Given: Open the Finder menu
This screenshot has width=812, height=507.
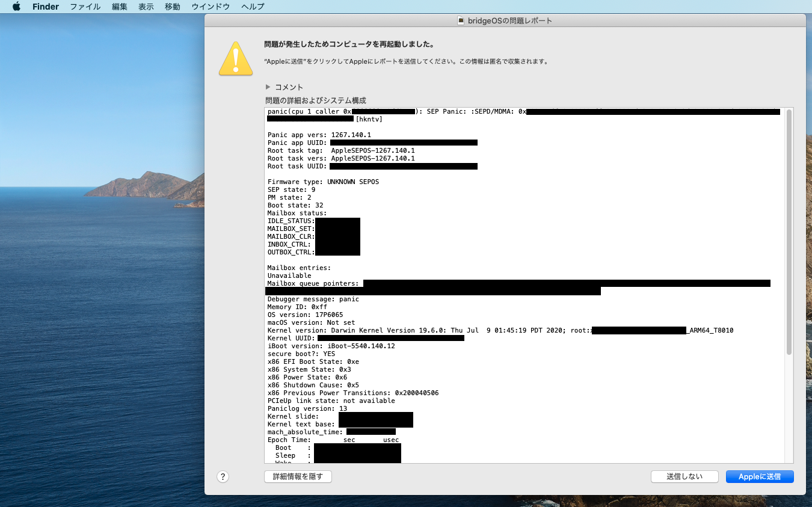Looking at the screenshot, I should [45, 7].
